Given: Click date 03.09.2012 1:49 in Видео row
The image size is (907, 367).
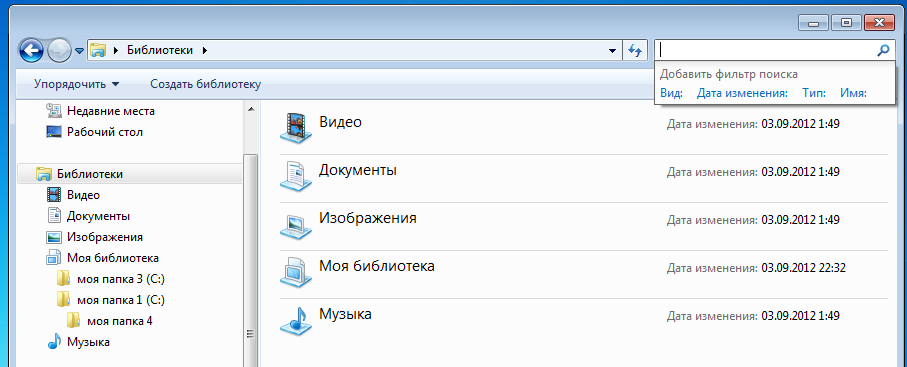Looking at the screenshot, I should (801, 124).
